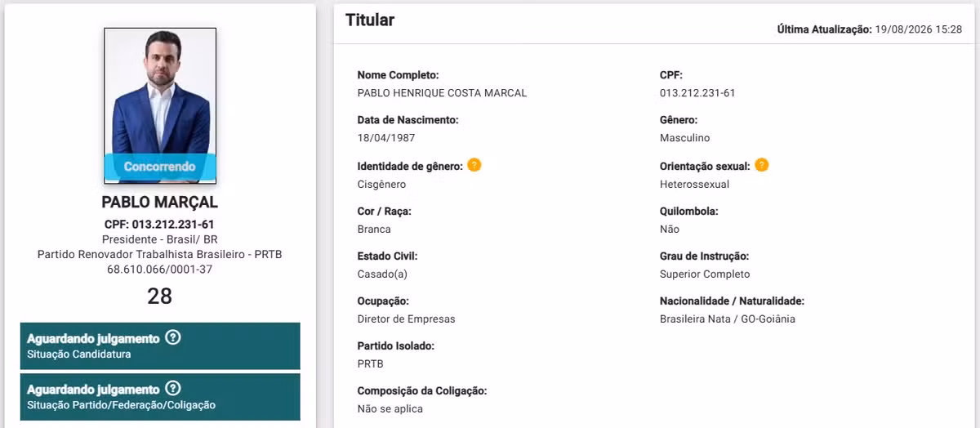Select the Situação Partido/Federação/Coligação panel
This screenshot has height=428, width=980.
click(x=160, y=397)
